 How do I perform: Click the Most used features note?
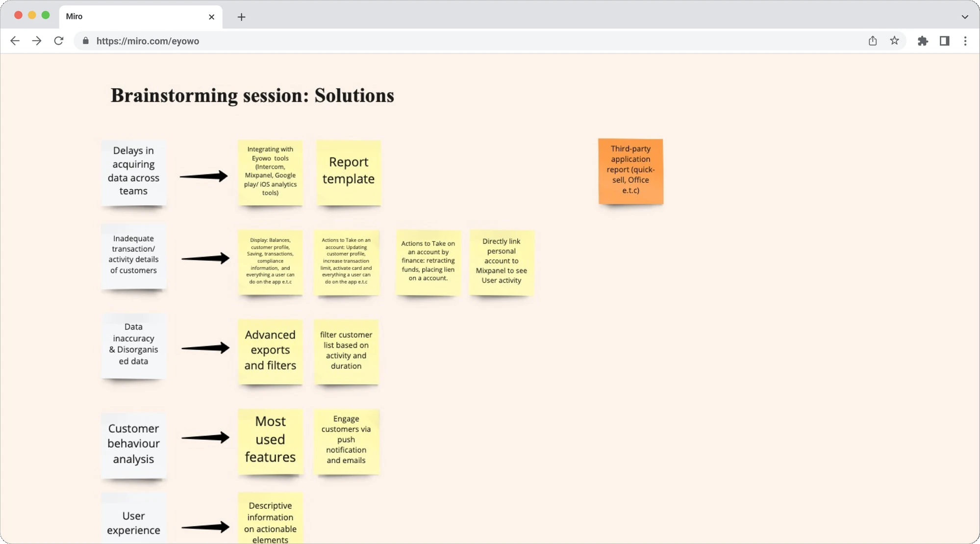pyautogui.click(x=270, y=441)
